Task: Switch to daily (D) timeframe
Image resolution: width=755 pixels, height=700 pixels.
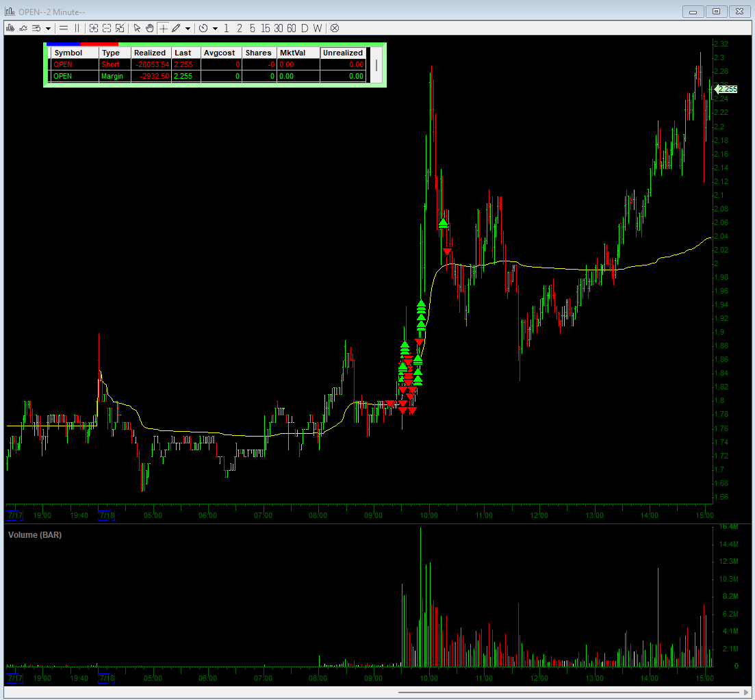Action: click(305, 29)
